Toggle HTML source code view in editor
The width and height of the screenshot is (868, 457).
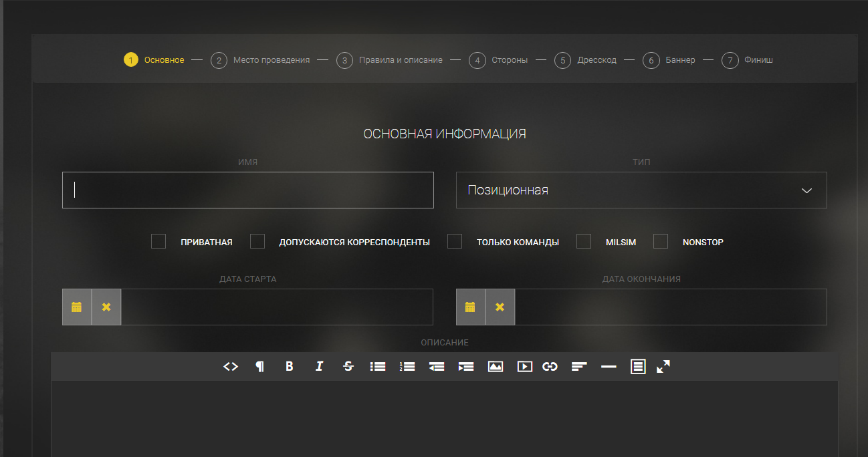point(231,366)
